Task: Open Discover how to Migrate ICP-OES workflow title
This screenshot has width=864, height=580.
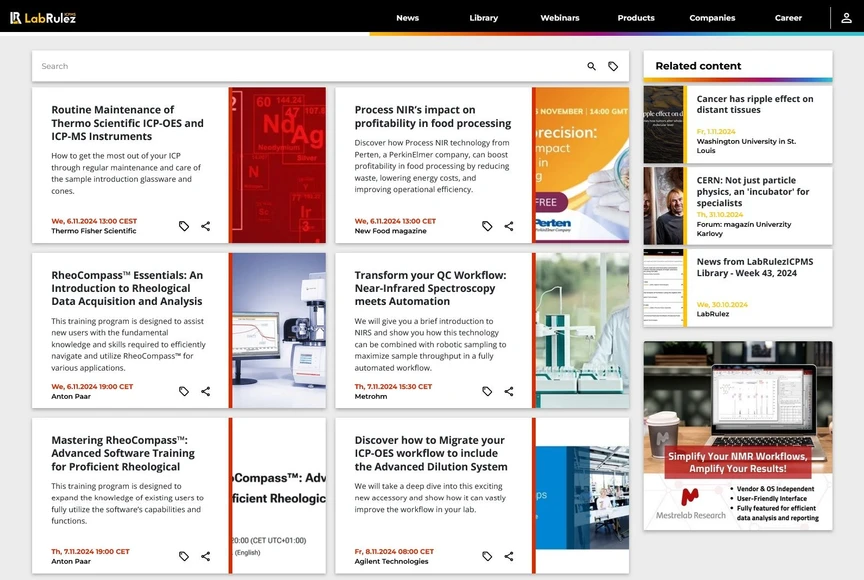Action: point(431,453)
